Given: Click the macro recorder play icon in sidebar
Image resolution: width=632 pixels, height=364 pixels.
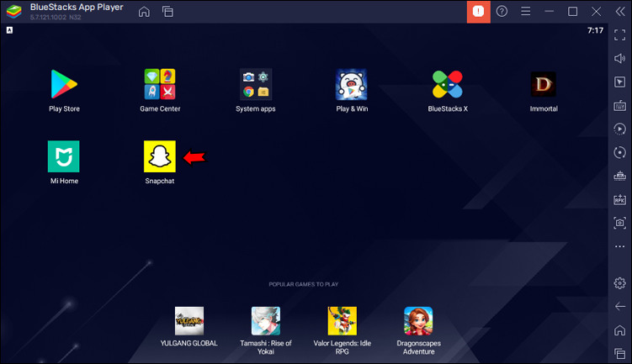Looking at the screenshot, I should point(620,129).
